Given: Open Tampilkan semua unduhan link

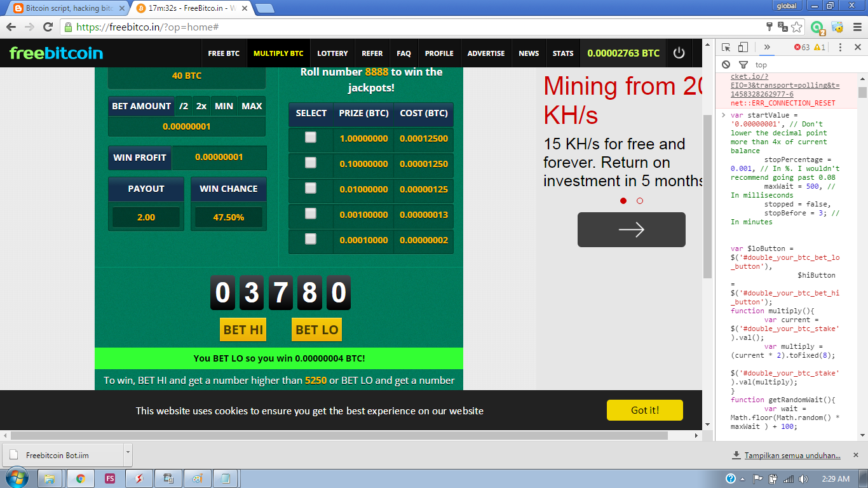Looking at the screenshot, I should (792, 455).
